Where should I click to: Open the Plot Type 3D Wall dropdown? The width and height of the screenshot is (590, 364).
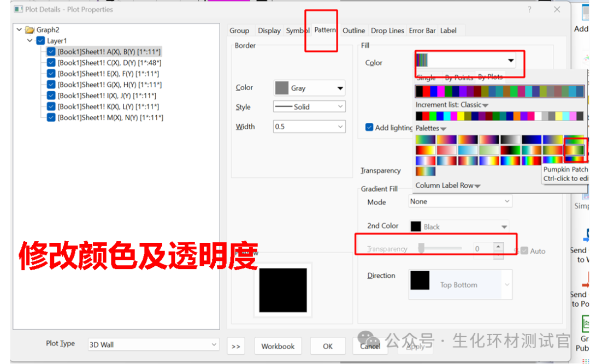pyautogui.click(x=153, y=344)
